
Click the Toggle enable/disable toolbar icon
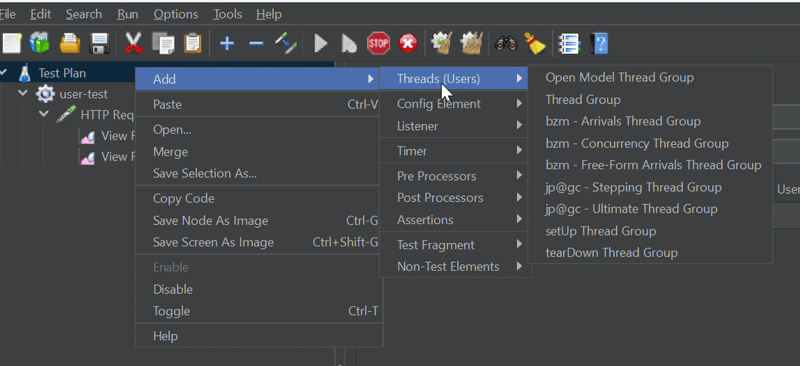coord(286,43)
